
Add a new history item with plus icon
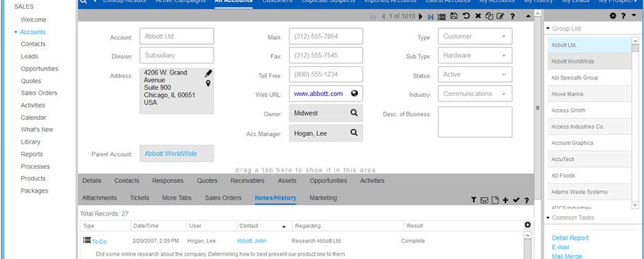pyautogui.click(x=505, y=200)
